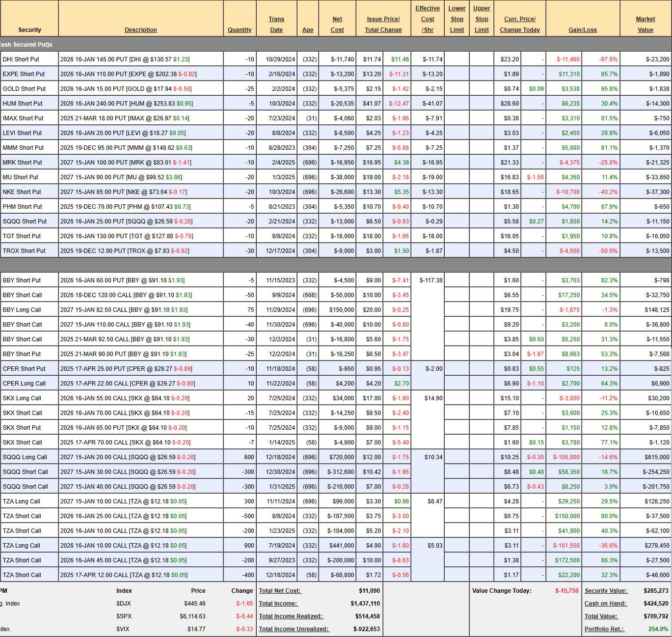Click the Net Cost column header
Screen dimensions: 672x637
337,25
